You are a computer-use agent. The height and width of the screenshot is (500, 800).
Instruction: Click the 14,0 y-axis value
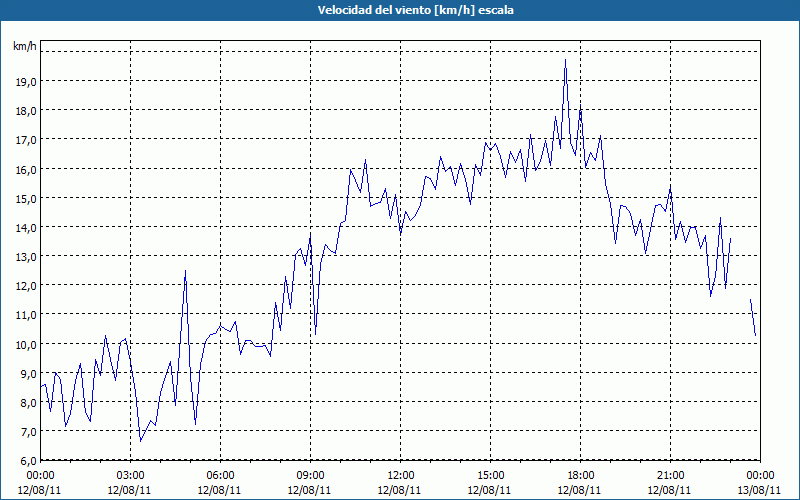[25, 227]
